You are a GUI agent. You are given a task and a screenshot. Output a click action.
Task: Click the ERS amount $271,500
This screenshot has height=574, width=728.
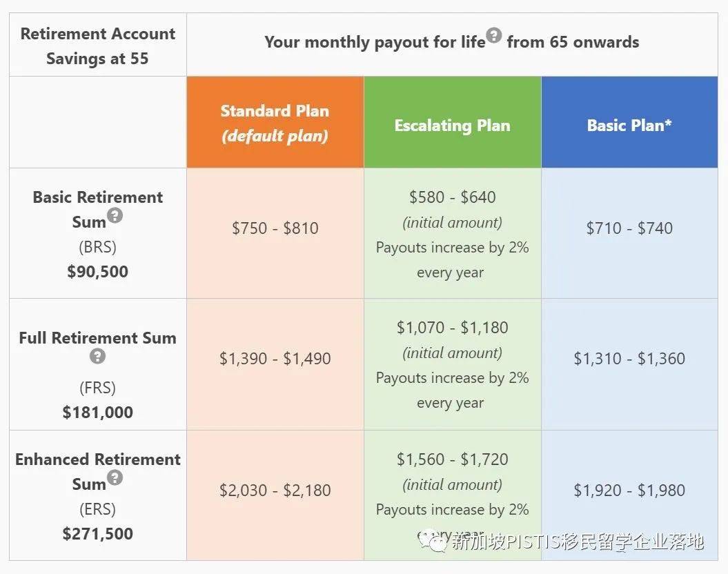click(x=97, y=534)
